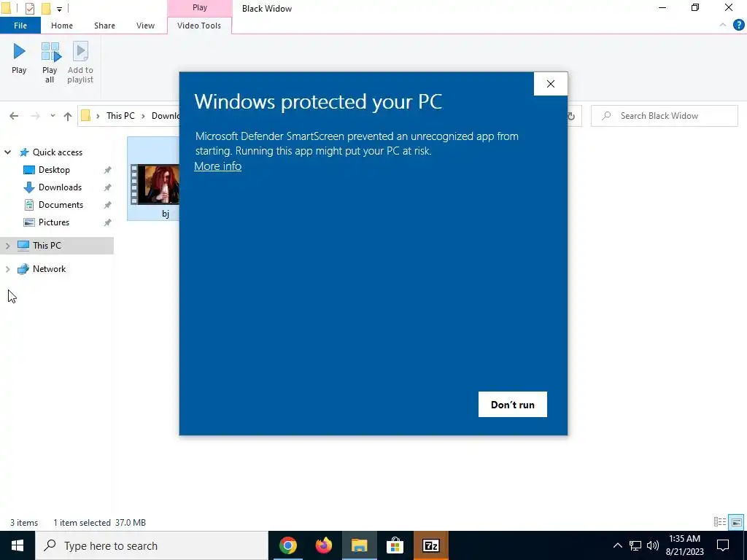Click the taskbar search box
This screenshot has width=747, height=560.
[152, 545]
